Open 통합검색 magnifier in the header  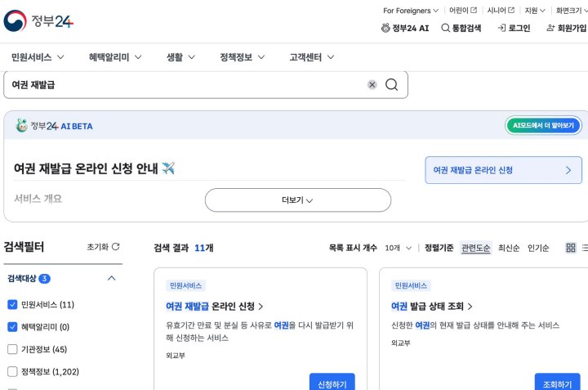[461, 28]
